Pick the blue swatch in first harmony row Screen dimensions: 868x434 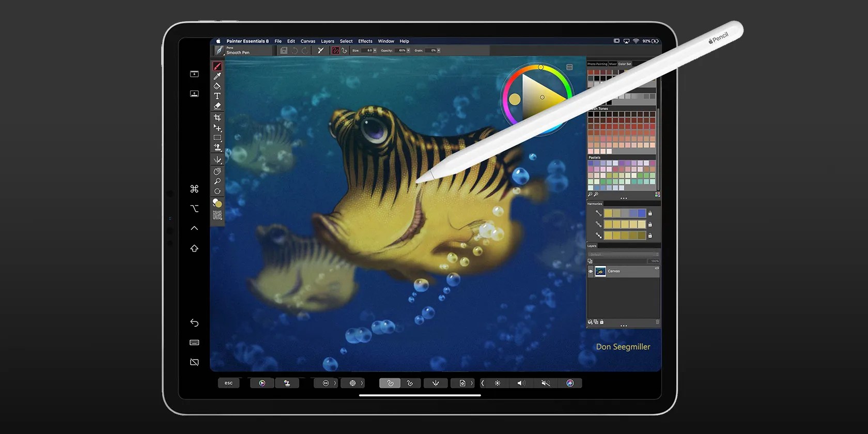[x=642, y=213]
